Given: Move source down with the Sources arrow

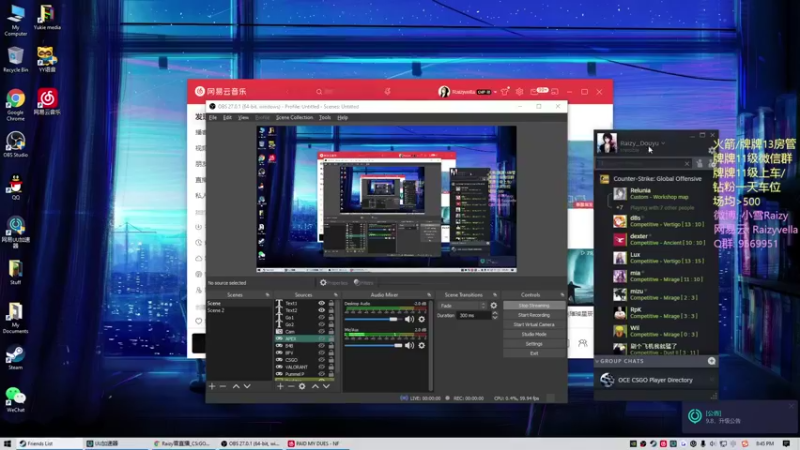Looking at the screenshot, I should (x=327, y=386).
